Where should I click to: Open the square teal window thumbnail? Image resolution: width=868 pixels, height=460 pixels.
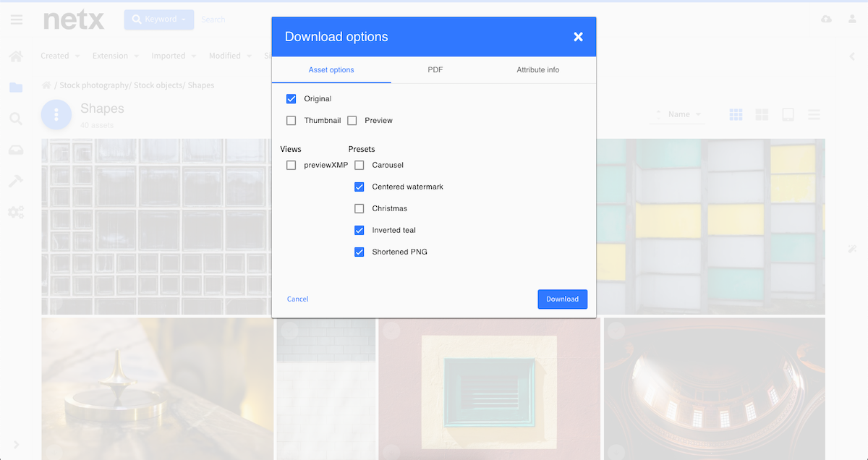490,389
